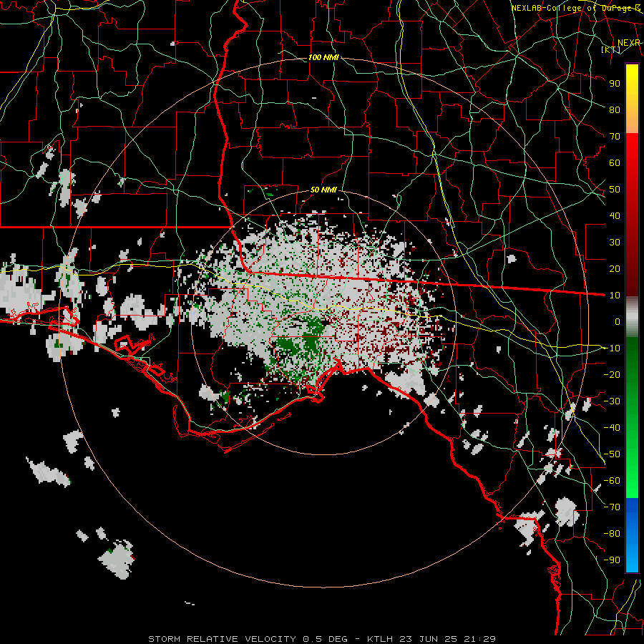The height and width of the screenshot is (644, 644).
Task: Select the "-10" value on the velocity scale
Action: point(612,348)
